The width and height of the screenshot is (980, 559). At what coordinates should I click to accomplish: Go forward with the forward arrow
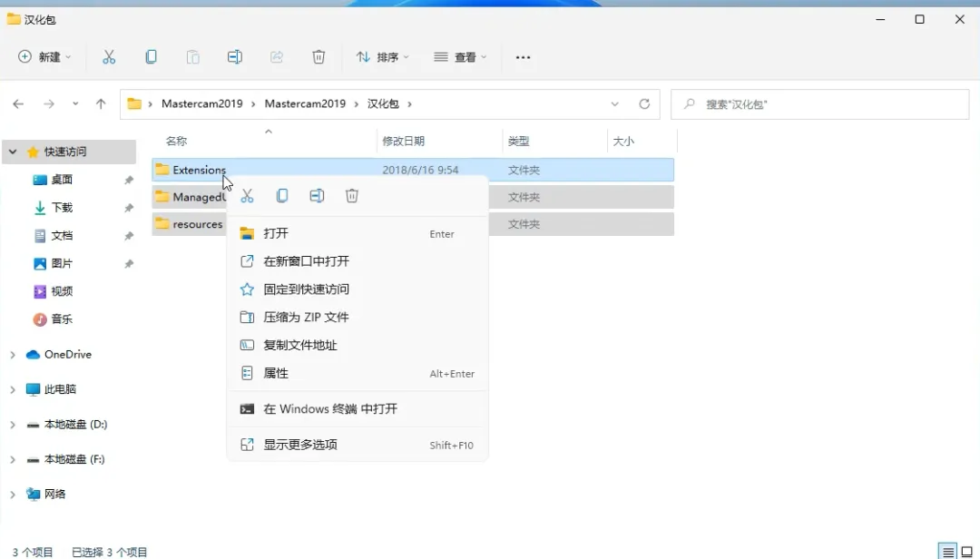[49, 103]
